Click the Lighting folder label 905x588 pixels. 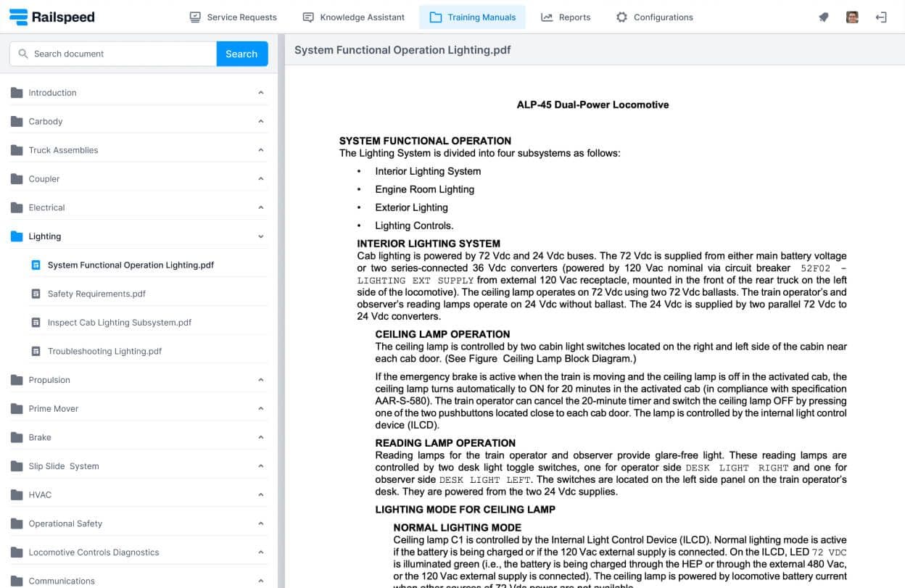point(45,236)
